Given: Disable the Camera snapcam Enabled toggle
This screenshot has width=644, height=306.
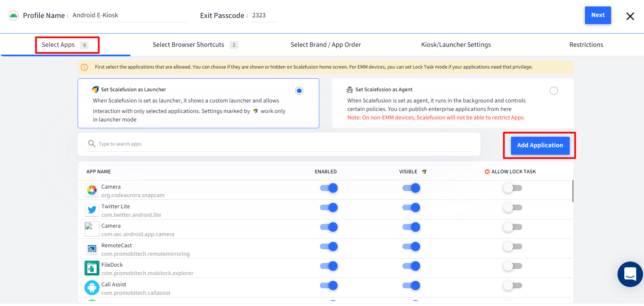Looking at the screenshot, I should (x=329, y=188).
